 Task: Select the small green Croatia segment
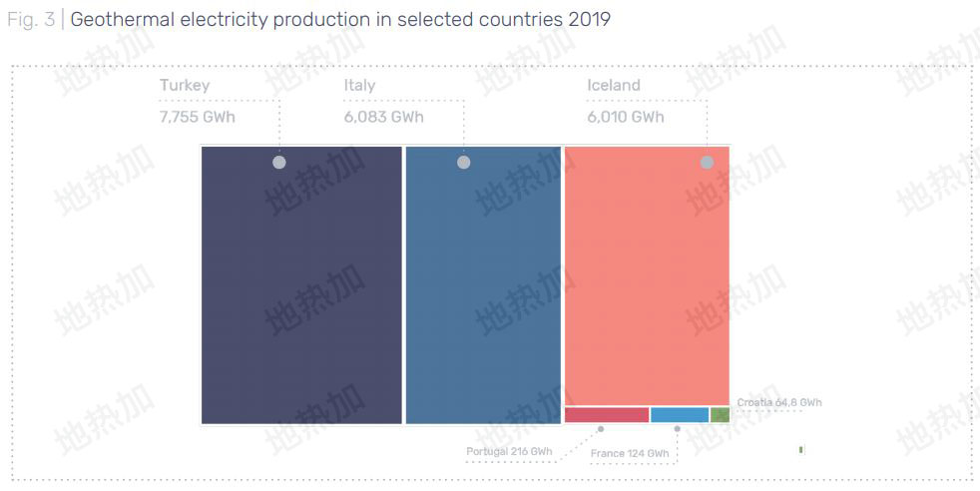pos(720,414)
